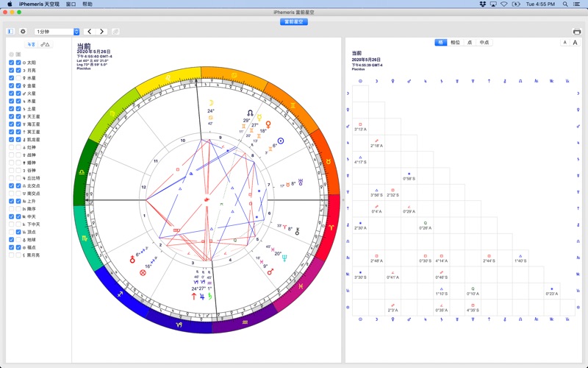
Task: Step forward one time interval
Action: tap(101, 32)
